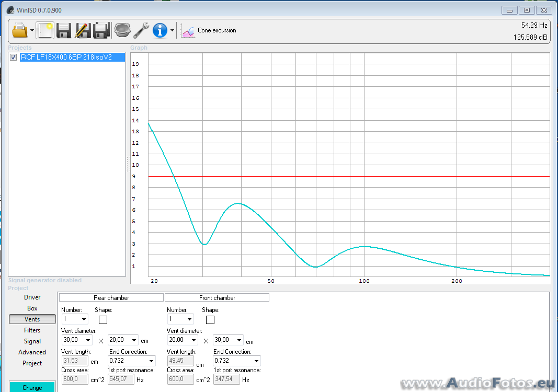Minimize the WinISD window
This screenshot has height=392, width=558.
[x=509, y=10]
